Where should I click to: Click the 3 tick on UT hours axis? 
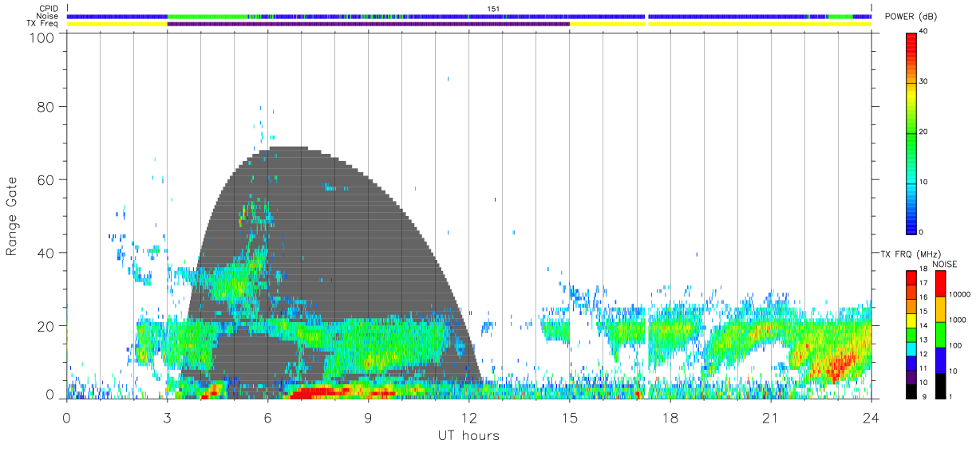167,416
